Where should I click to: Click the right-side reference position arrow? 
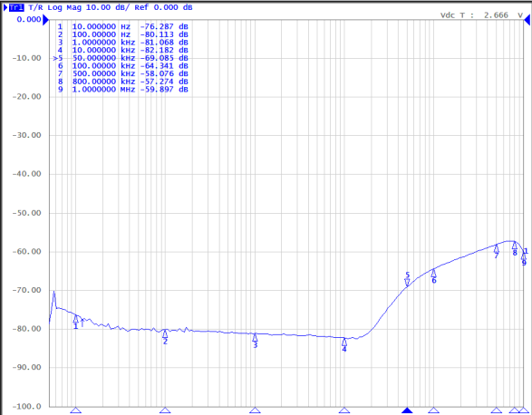pyautogui.click(x=527, y=20)
